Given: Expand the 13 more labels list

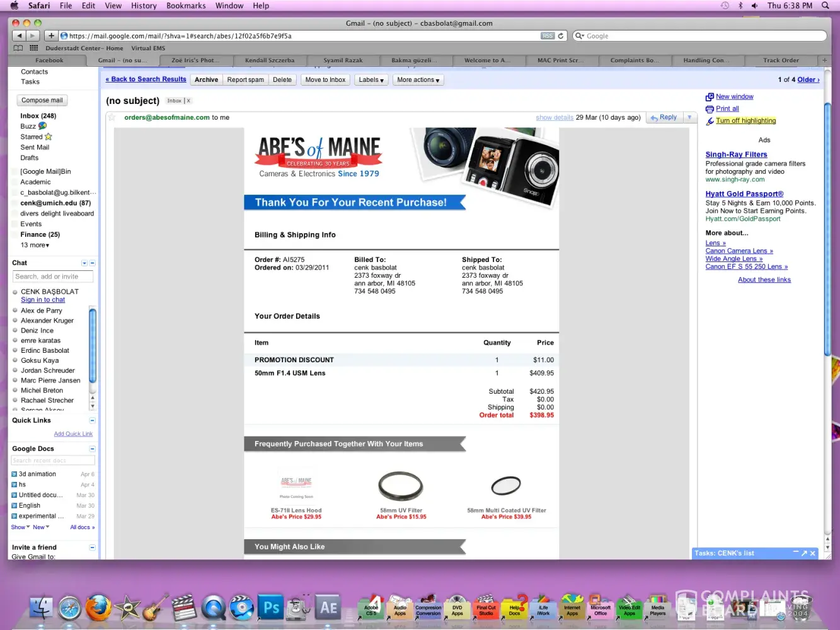Looking at the screenshot, I should click(35, 245).
